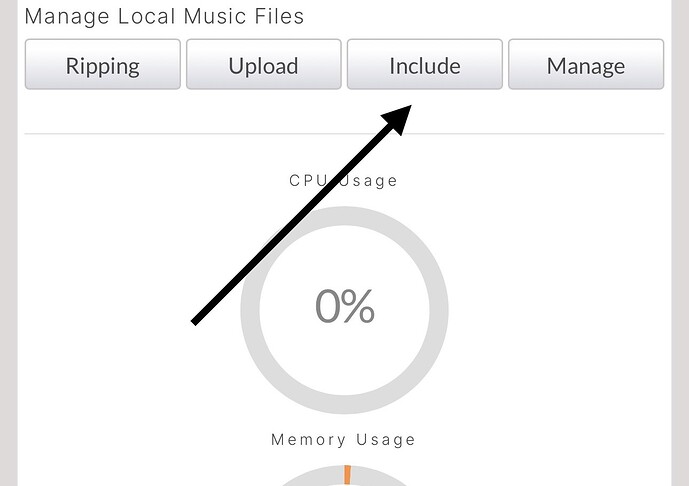The image size is (689, 486).
Task: Click the Memory Usage label
Action: tap(343, 439)
